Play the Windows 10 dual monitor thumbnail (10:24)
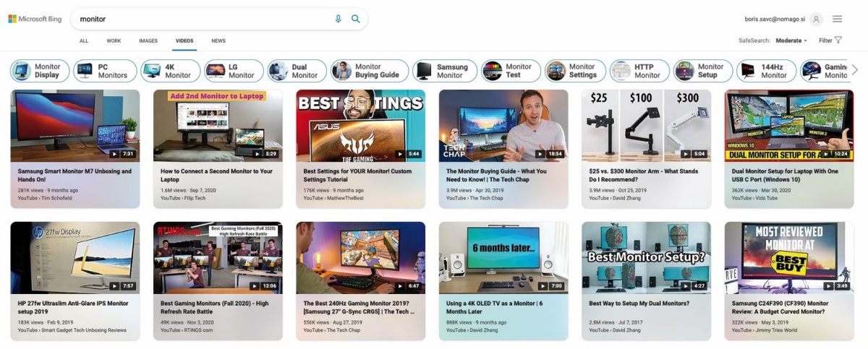This screenshot has height=349, width=868. [789, 125]
